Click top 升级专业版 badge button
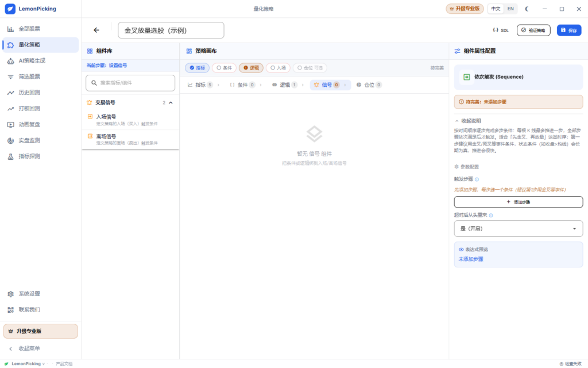588x368 pixels. pos(465,9)
